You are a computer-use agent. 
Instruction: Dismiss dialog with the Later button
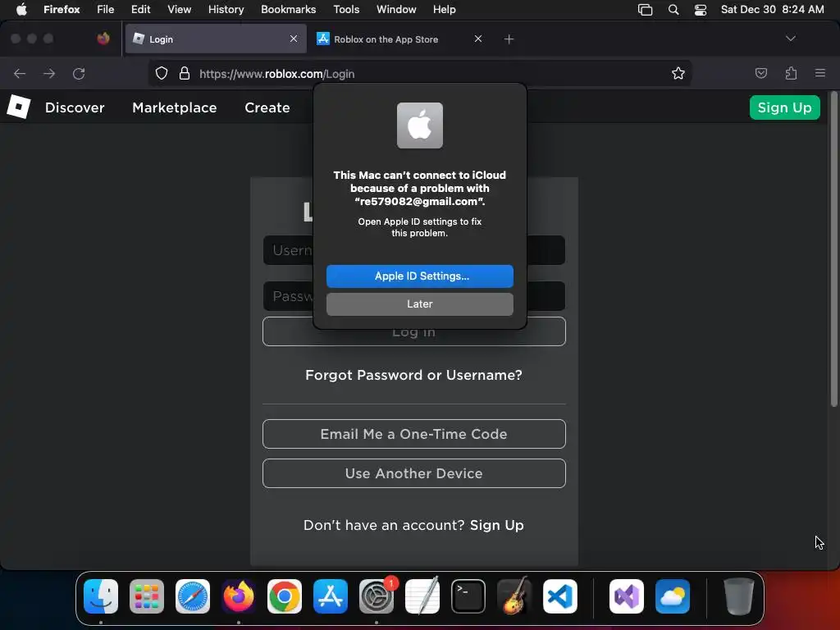pos(420,304)
